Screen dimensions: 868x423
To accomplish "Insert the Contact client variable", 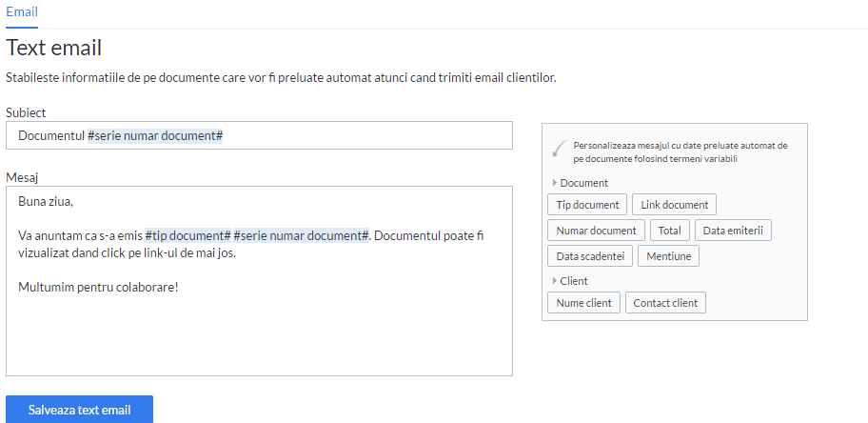I will [x=666, y=303].
